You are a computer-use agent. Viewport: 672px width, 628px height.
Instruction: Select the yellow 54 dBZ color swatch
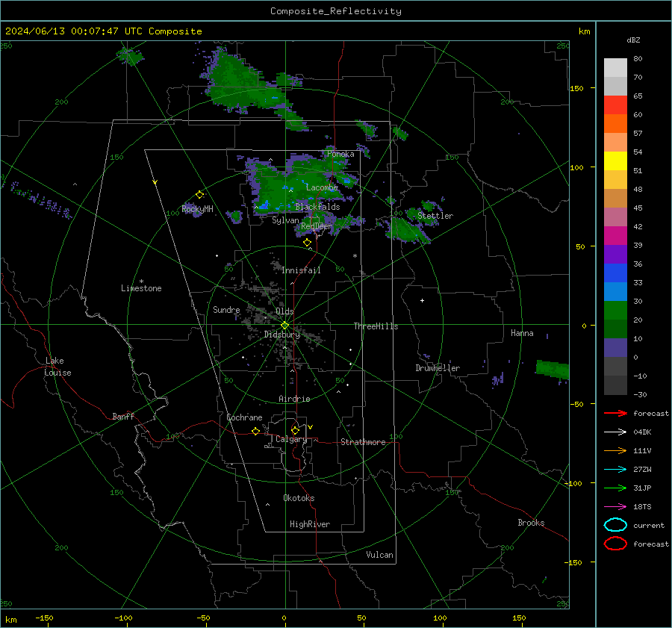tap(615, 161)
